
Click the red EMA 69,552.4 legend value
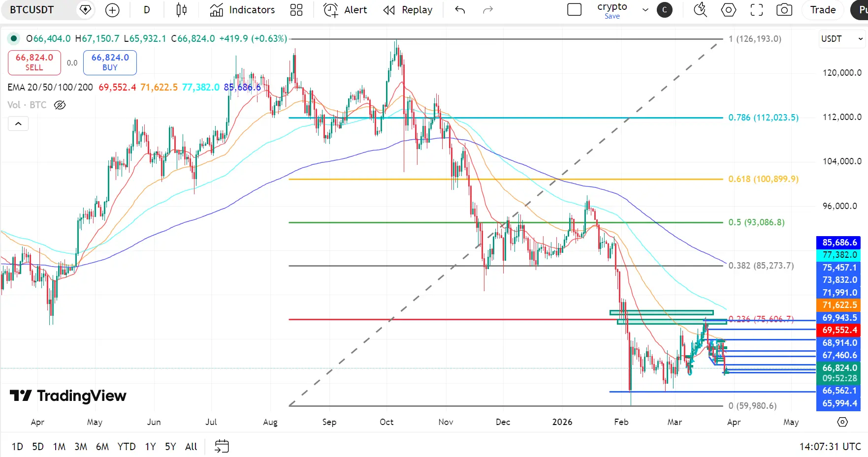point(117,87)
